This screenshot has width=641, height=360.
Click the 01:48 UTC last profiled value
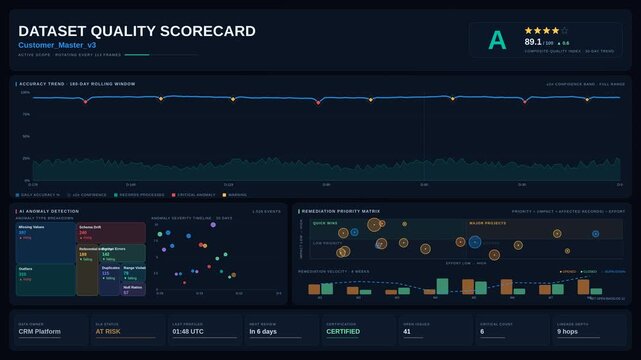(x=188, y=331)
